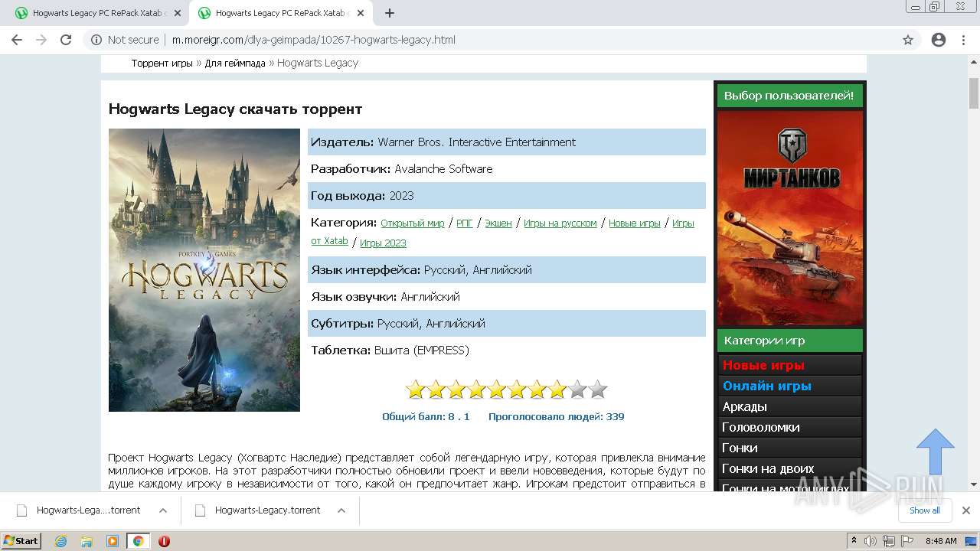
Task: Launch Internet Explorer from taskbar
Action: (61, 541)
